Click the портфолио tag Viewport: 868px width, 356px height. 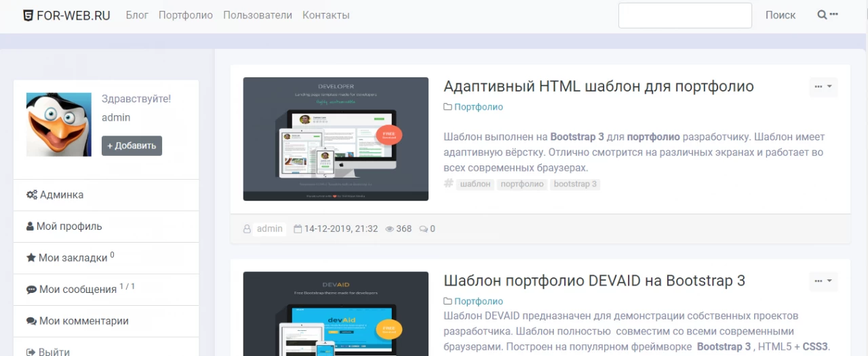pyautogui.click(x=522, y=184)
